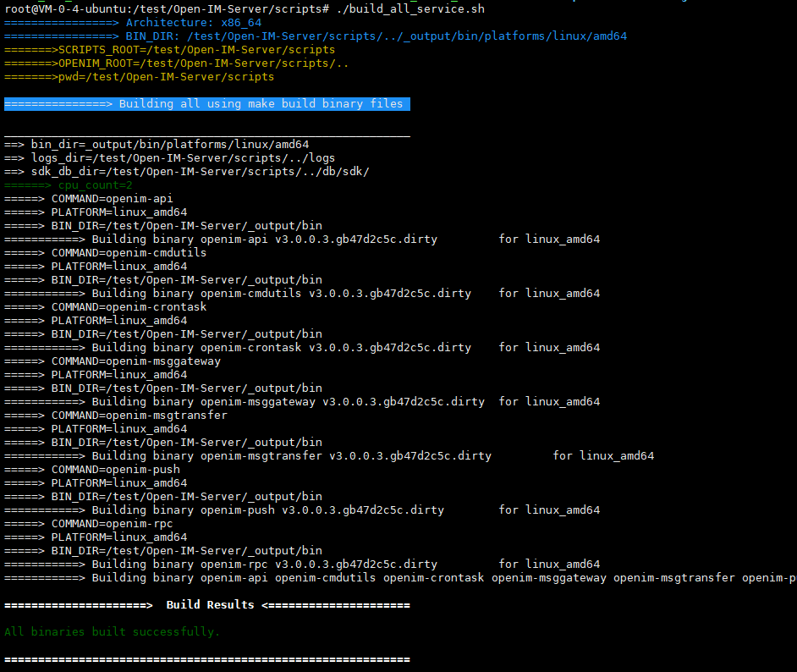Image resolution: width=797 pixels, height=672 pixels.
Task: Click the COMMAND=openim-cmdutils line
Action: coord(129,253)
